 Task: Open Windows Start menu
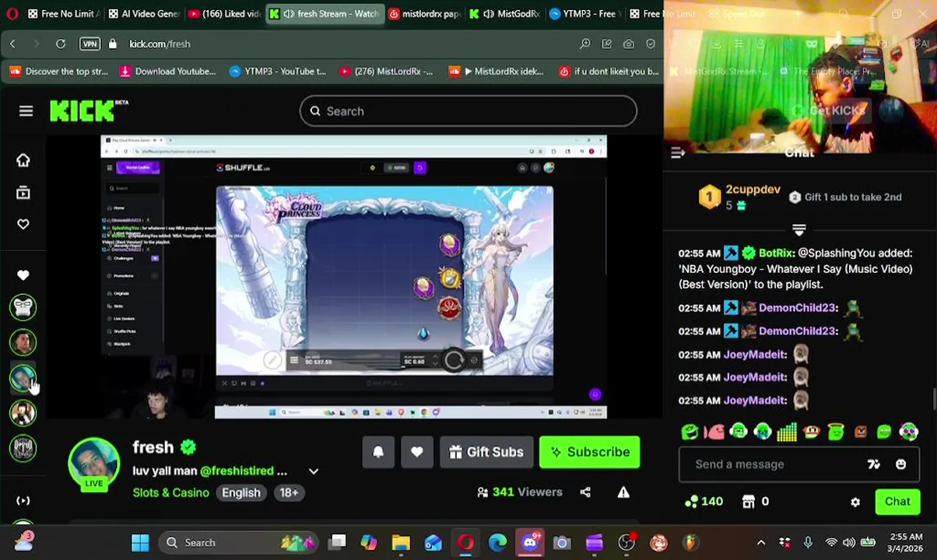click(x=140, y=543)
